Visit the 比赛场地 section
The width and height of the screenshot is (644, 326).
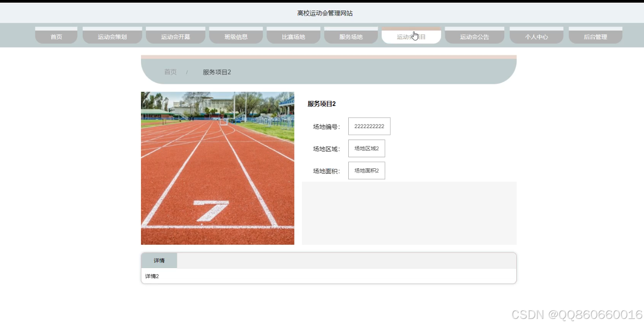click(293, 37)
